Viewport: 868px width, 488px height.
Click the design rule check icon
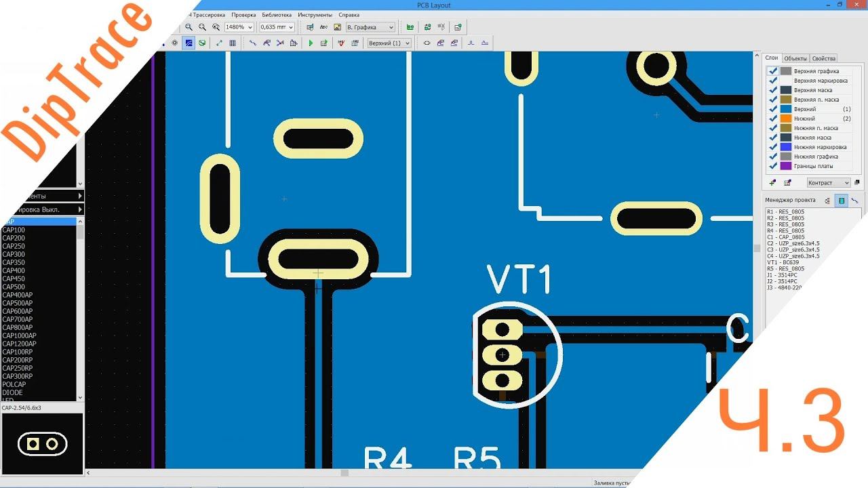point(341,43)
